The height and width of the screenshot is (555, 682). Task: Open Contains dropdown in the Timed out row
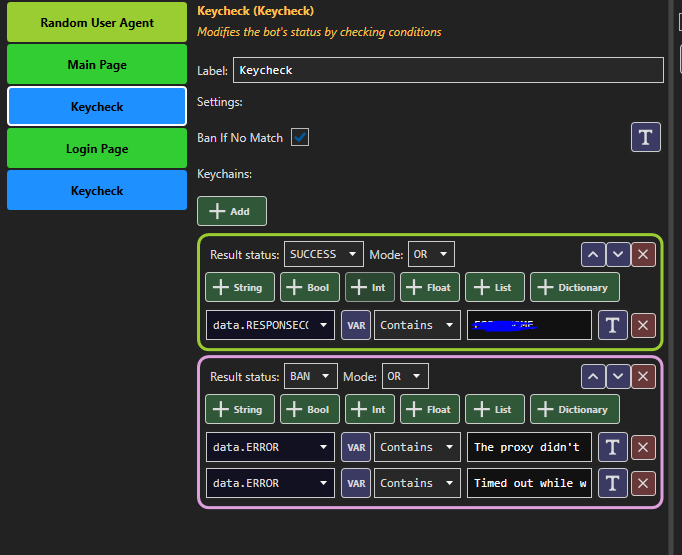417,483
